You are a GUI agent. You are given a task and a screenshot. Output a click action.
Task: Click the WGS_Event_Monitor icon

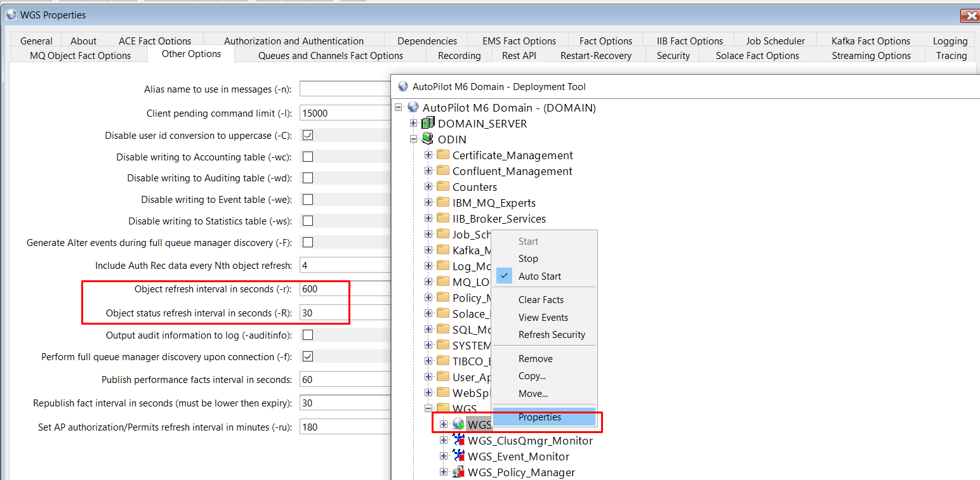point(458,456)
